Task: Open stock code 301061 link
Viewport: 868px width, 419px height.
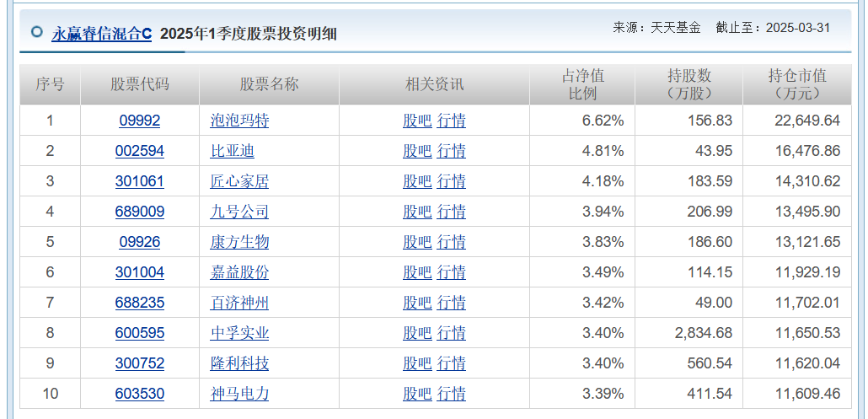Action: coord(140,181)
